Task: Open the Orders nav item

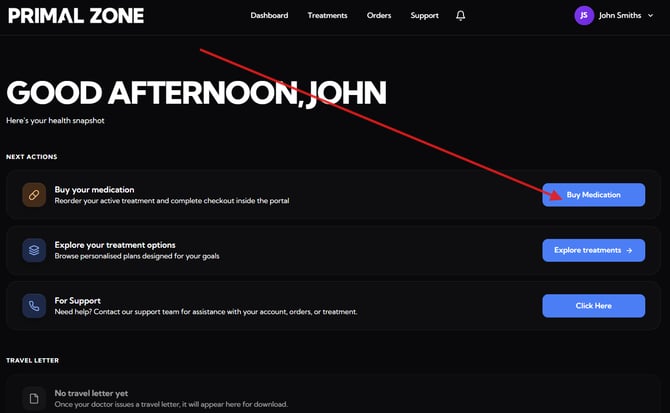Action: pos(378,16)
